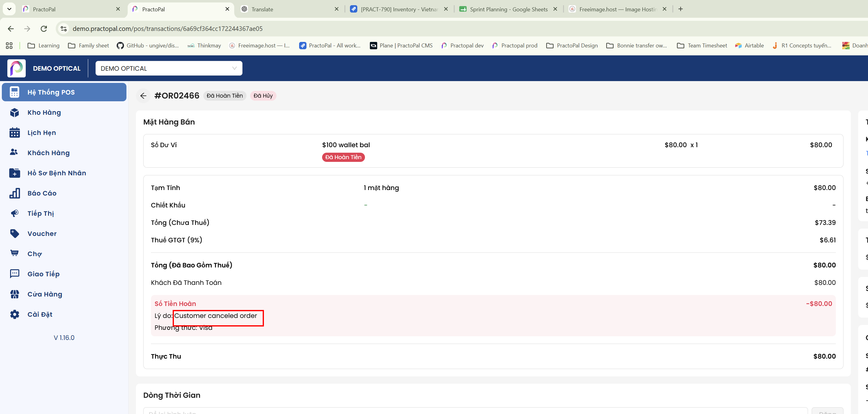868x414 pixels.
Task: Click the address bar URL
Action: [x=167, y=29]
